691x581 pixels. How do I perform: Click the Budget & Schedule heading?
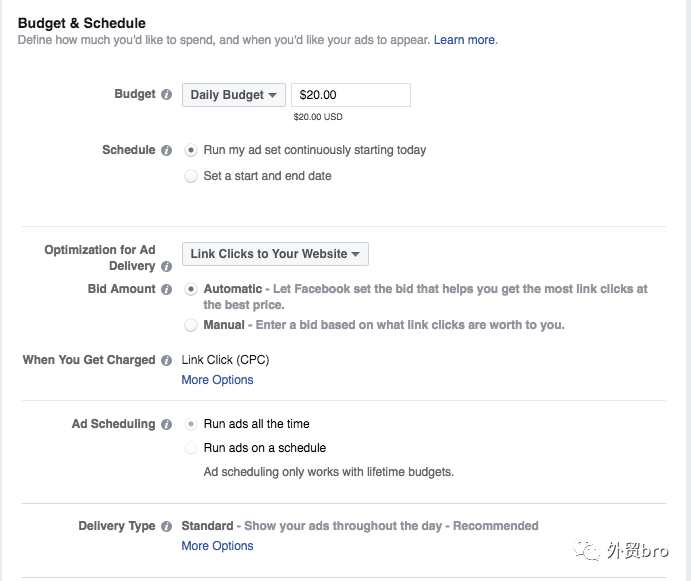pyautogui.click(x=82, y=23)
